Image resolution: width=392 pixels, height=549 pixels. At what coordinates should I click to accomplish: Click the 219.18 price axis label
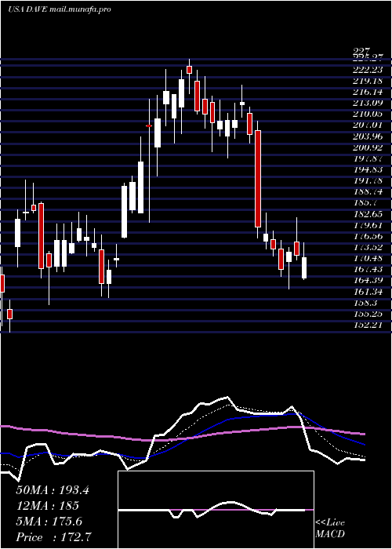(x=367, y=81)
